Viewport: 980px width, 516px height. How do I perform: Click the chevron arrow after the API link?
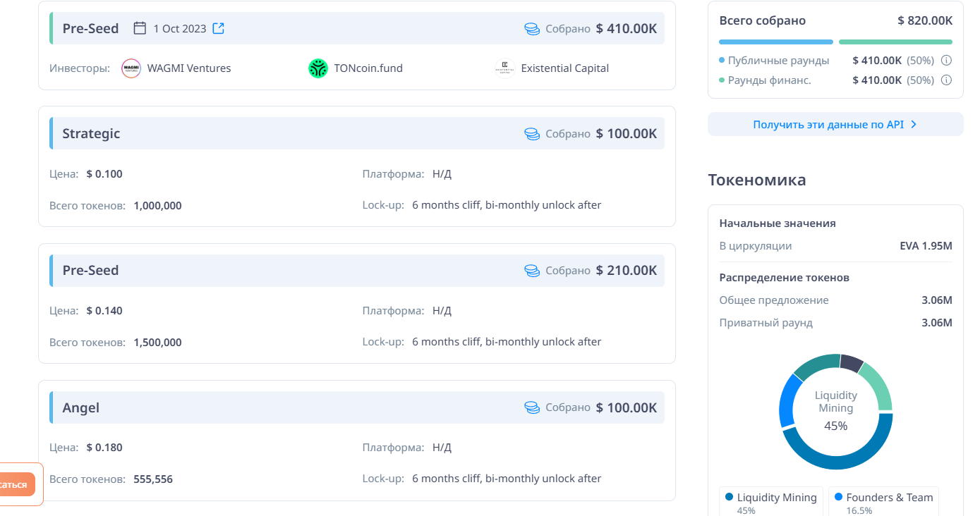(x=914, y=125)
